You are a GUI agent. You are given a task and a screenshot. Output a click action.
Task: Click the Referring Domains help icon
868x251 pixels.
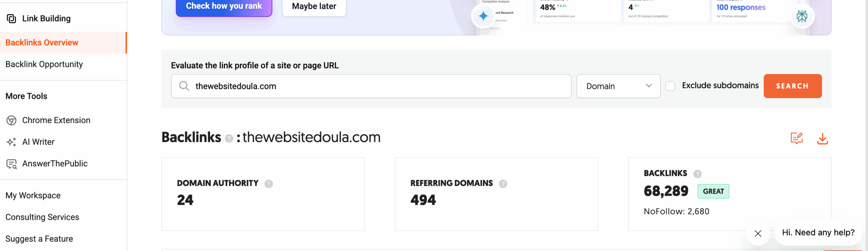[x=503, y=184]
